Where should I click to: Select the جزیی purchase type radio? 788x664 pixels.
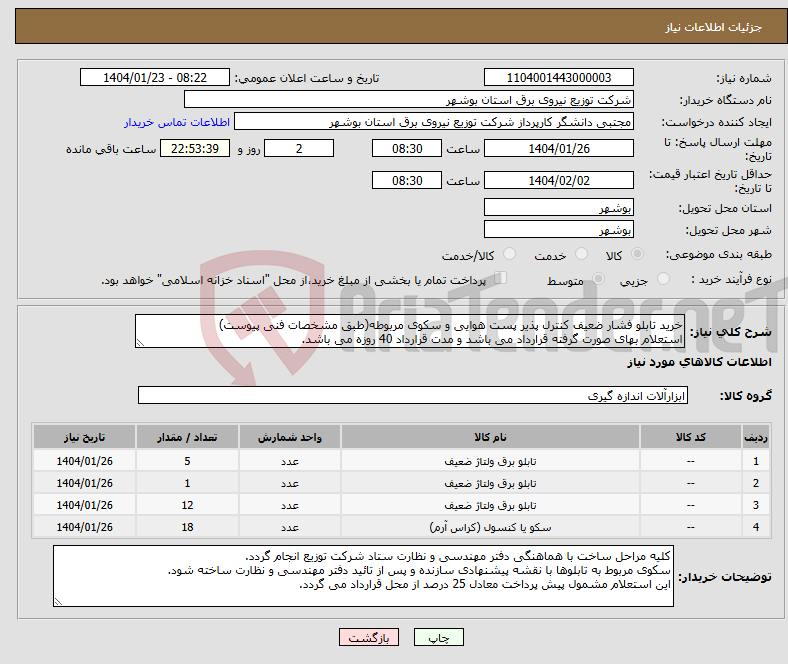pos(663,279)
